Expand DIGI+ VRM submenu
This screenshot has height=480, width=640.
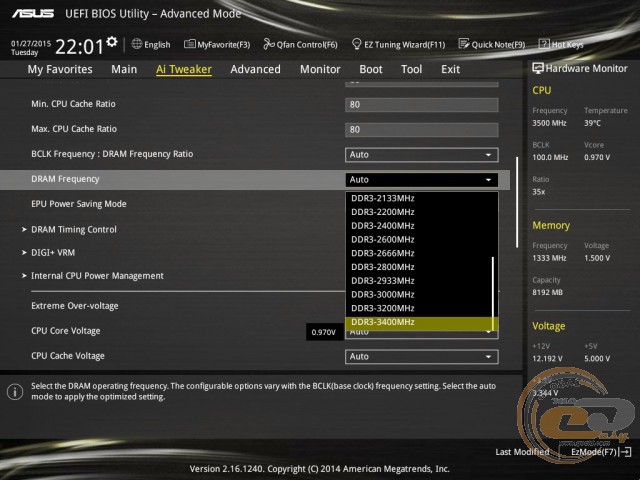[x=53, y=253]
